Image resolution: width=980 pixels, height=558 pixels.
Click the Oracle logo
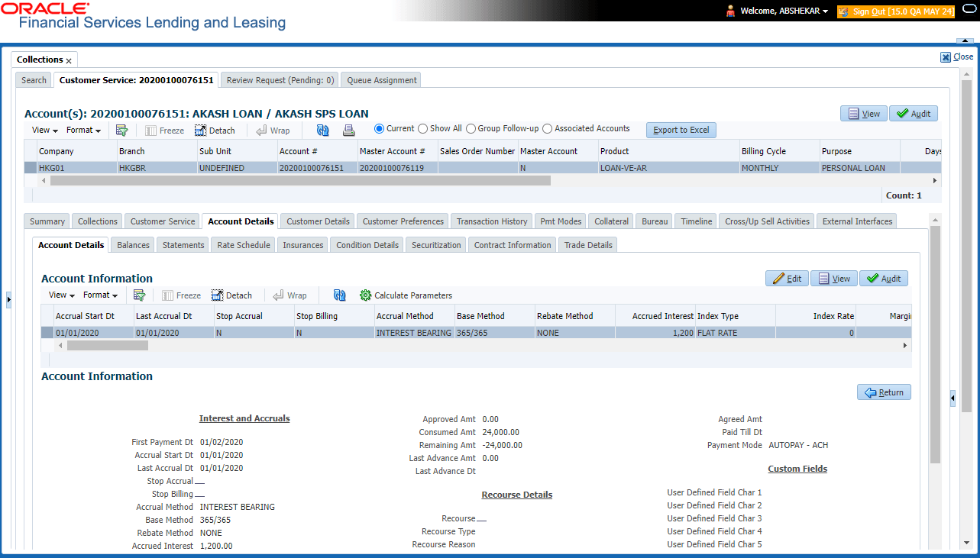[x=44, y=8]
